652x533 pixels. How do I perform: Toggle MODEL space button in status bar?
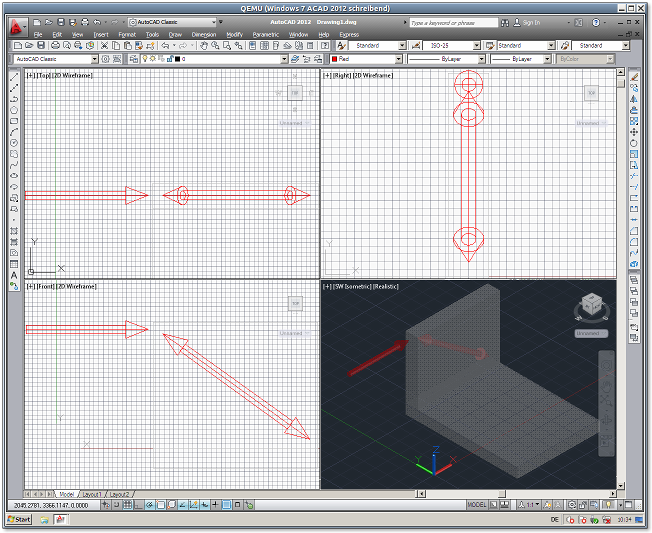[477, 505]
